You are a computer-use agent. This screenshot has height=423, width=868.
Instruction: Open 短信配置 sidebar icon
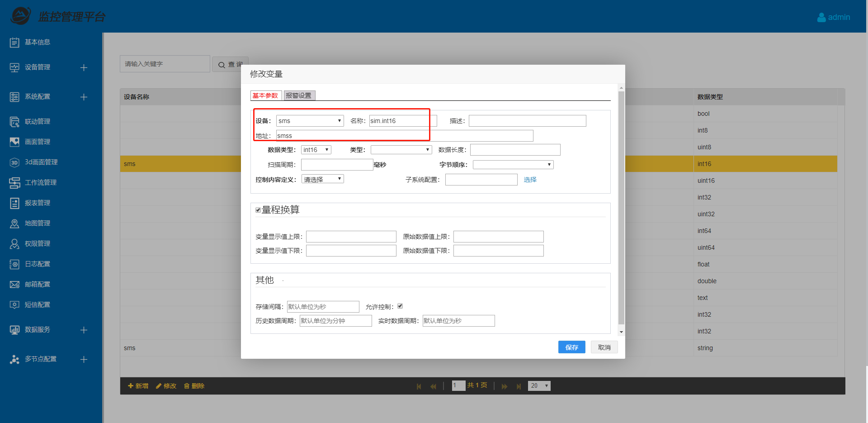click(x=14, y=305)
